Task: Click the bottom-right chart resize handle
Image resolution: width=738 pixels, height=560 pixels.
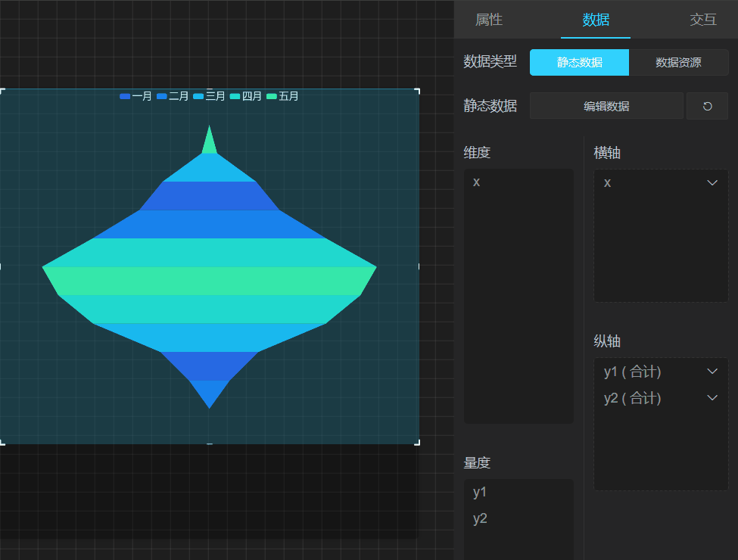Action: 418,443
